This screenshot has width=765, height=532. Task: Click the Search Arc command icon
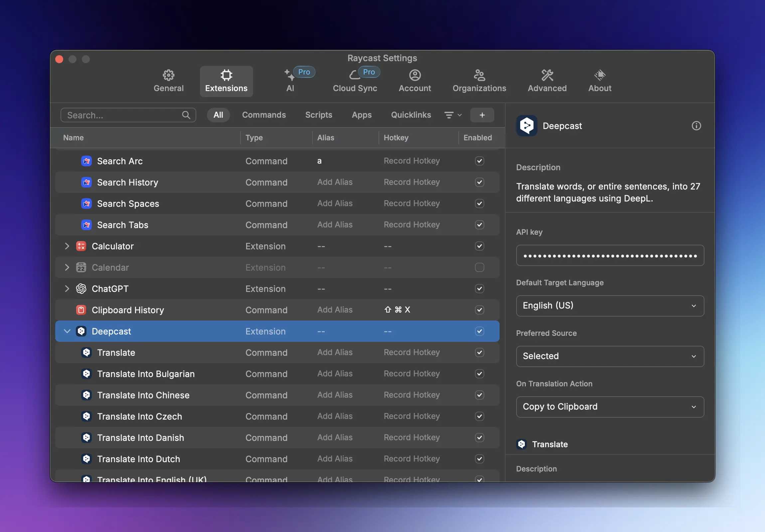(x=86, y=161)
